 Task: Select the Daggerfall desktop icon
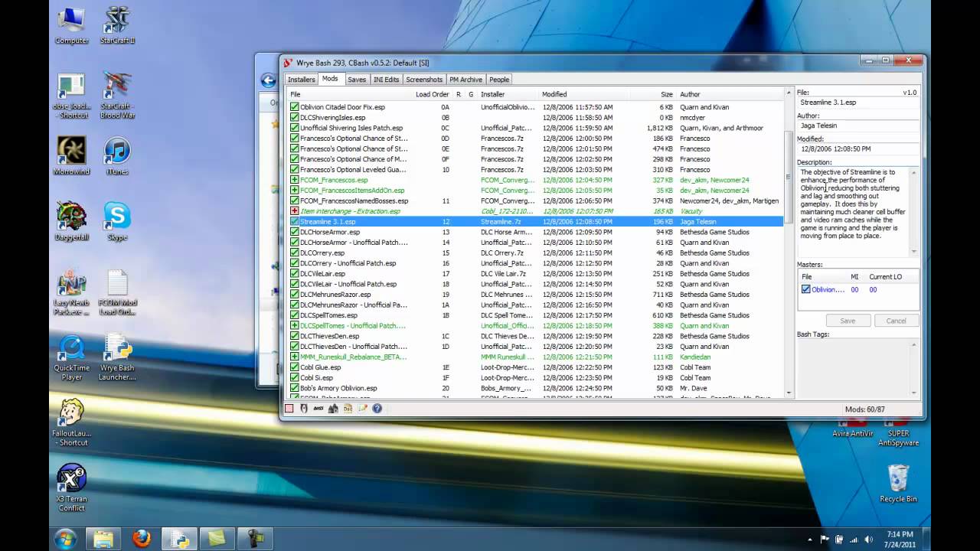[x=71, y=221]
